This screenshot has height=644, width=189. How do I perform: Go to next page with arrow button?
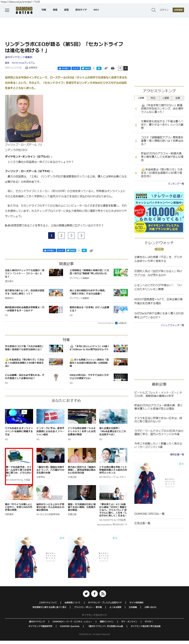[81, 235]
